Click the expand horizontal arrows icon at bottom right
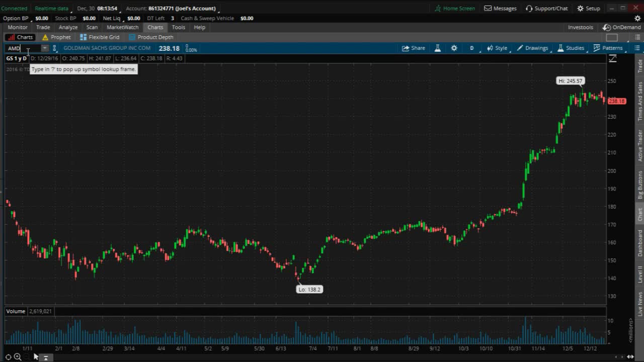Viewport: 644px width, 362px height. [x=630, y=357]
